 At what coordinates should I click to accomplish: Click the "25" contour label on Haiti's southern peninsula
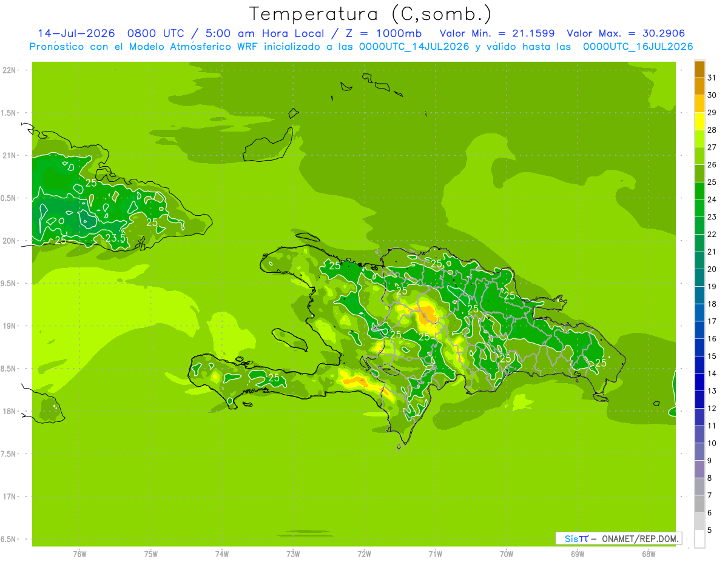pyautogui.click(x=274, y=377)
